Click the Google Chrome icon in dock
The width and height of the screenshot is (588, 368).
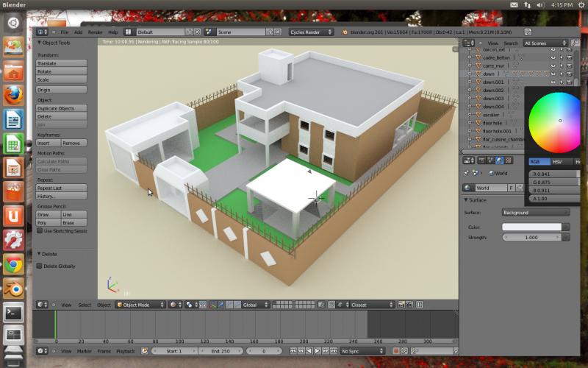click(13, 263)
